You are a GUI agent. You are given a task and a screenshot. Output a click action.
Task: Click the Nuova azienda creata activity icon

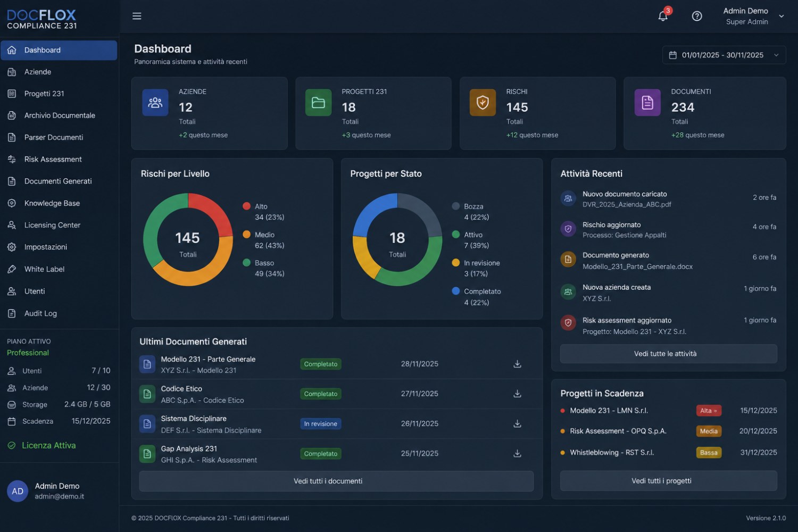568,292
